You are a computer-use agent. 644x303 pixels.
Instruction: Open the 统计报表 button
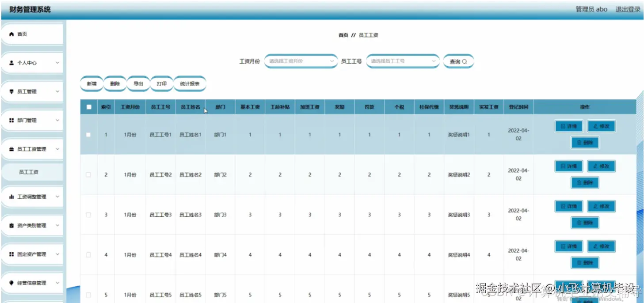190,84
